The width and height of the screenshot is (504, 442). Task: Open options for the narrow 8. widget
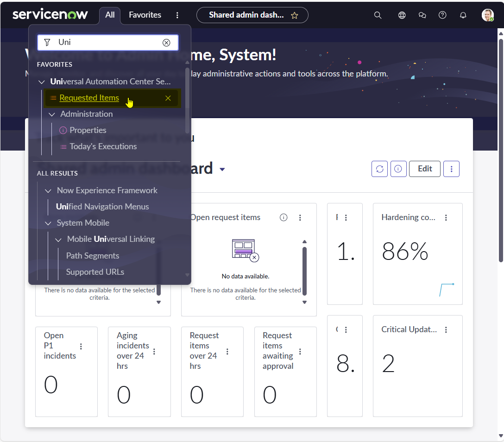pyautogui.click(x=346, y=330)
